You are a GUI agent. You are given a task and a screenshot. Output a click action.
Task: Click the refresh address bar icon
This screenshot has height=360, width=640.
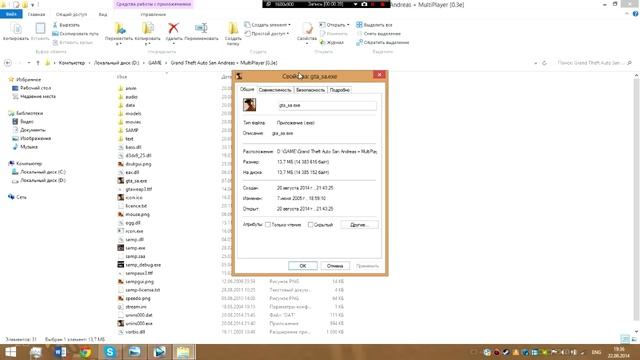(544, 63)
